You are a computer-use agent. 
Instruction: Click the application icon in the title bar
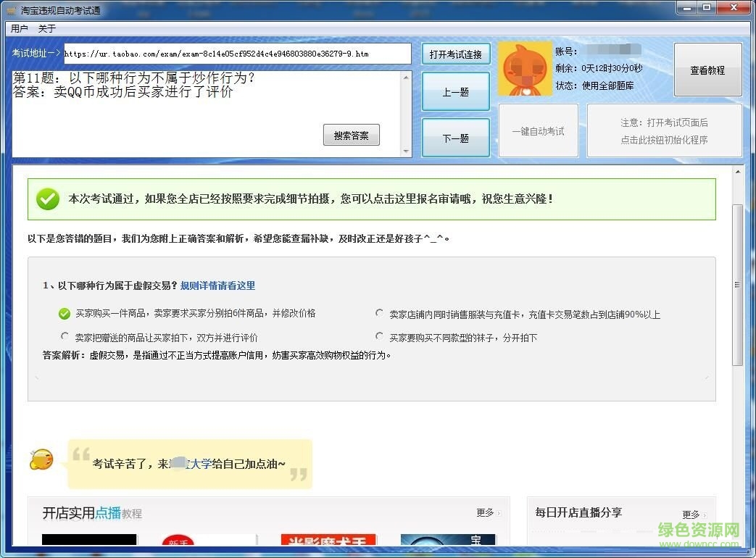coord(9,10)
